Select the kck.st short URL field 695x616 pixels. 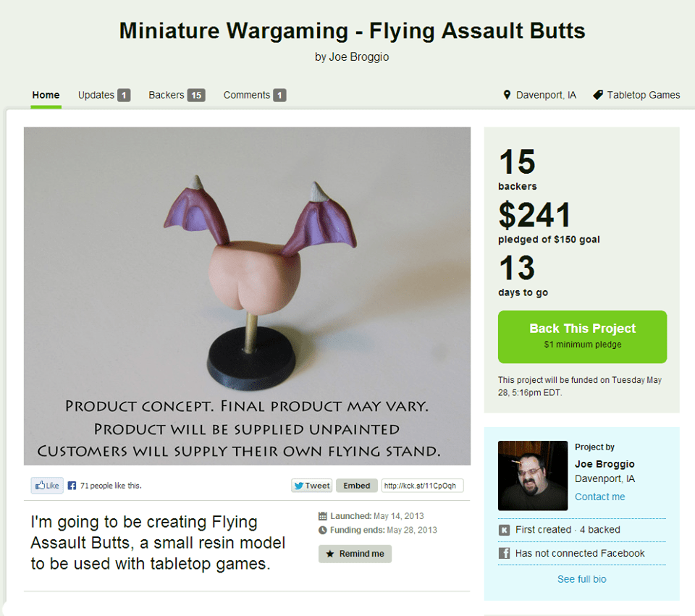point(422,486)
